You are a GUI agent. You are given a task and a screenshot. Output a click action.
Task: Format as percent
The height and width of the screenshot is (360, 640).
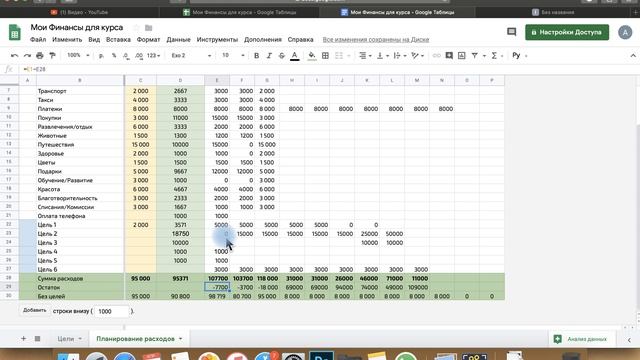click(114, 56)
